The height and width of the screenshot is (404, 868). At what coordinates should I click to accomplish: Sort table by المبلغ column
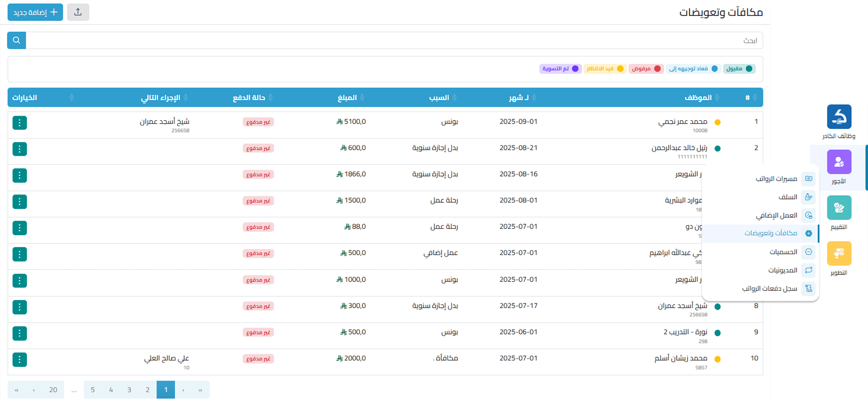351,98
